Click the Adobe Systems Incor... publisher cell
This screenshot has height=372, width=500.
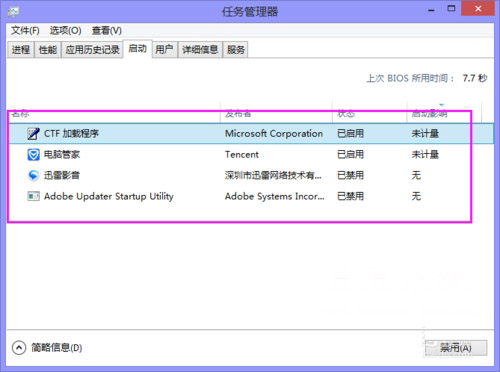[274, 196]
